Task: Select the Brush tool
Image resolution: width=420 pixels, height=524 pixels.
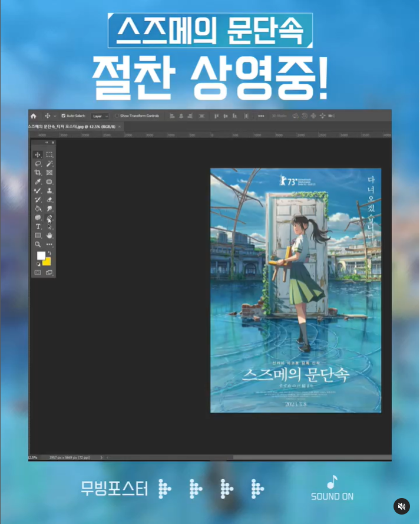Action: [x=38, y=190]
